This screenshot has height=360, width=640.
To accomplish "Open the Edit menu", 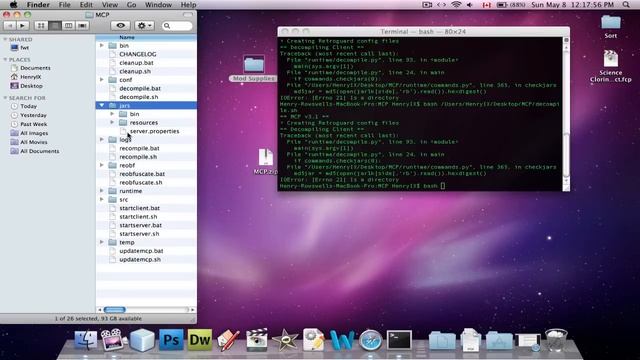I will point(86,5).
